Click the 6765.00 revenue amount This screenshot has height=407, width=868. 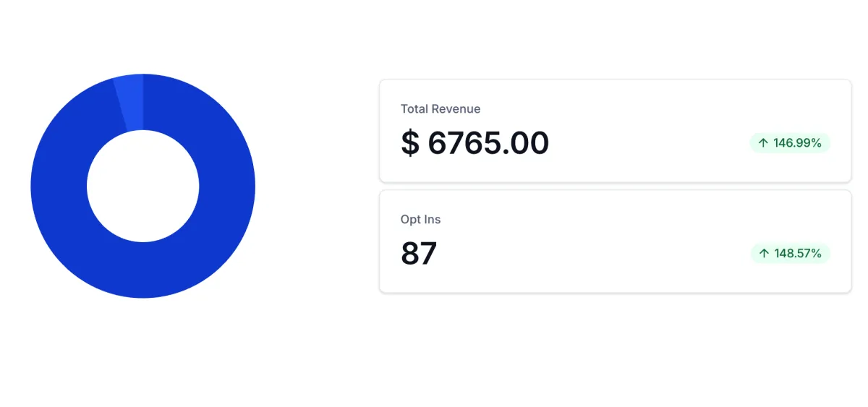(x=488, y=143)
